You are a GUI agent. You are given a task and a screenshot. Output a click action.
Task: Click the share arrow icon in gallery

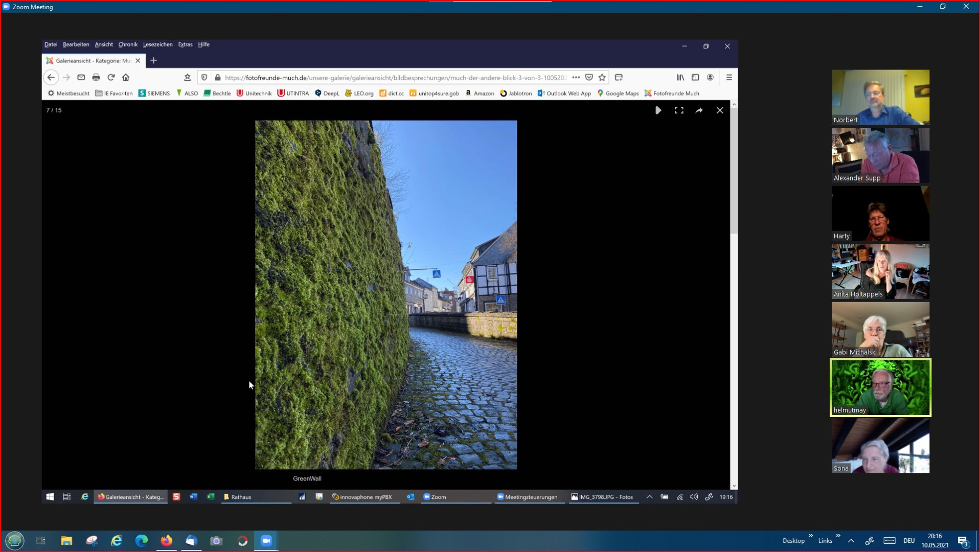699,110
